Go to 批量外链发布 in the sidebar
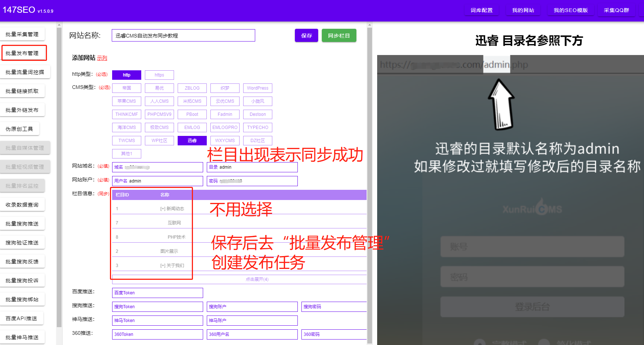The image size is (644, 345). 22,110
